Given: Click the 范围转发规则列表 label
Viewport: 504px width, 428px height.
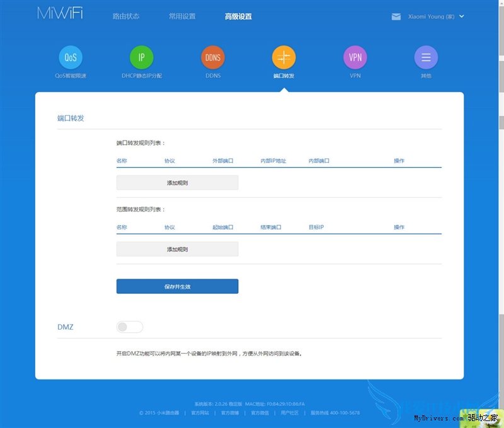Looking at the screenshot, I should click(x=140, y=210).
